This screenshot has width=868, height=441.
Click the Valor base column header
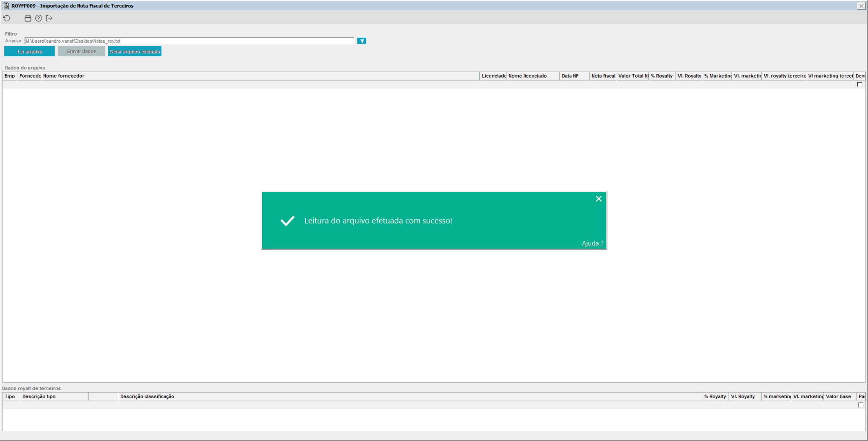tap(839, 397)
